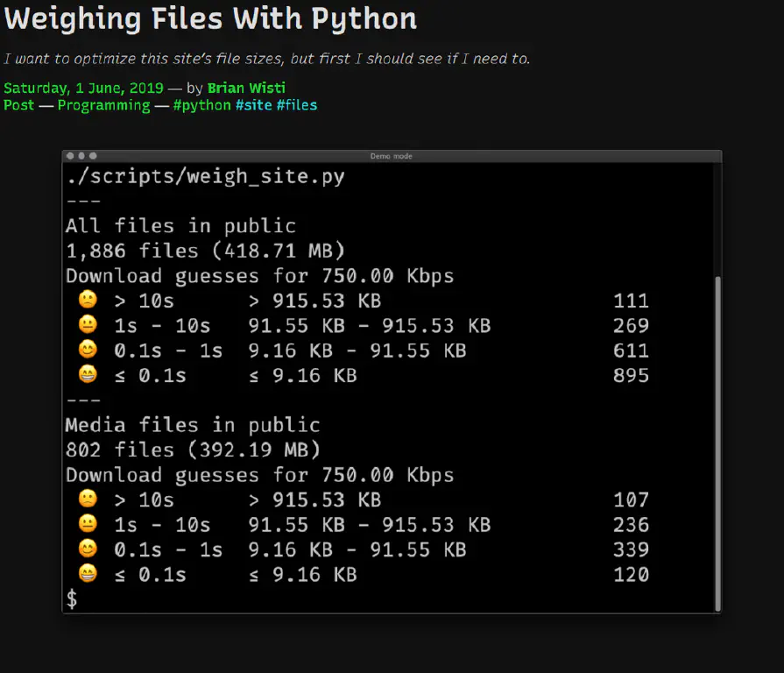Click the Demo mode terminal title bar
The height and width of the screenshot is (673, 784).
(x=391, y=156)
